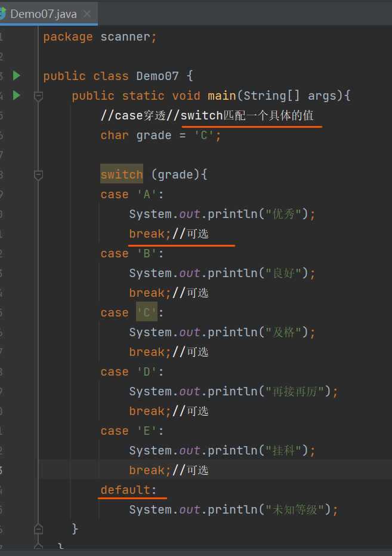Place the cursor in 'char grade' declaration
The image size is (392, 556).
(160, 135)
